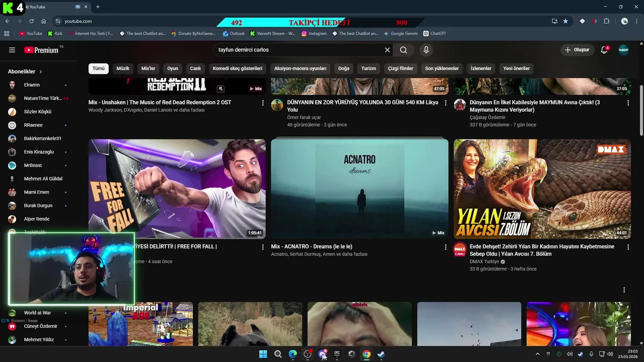Open Çağatay Özdemir channel name

(x=488, y=117)
